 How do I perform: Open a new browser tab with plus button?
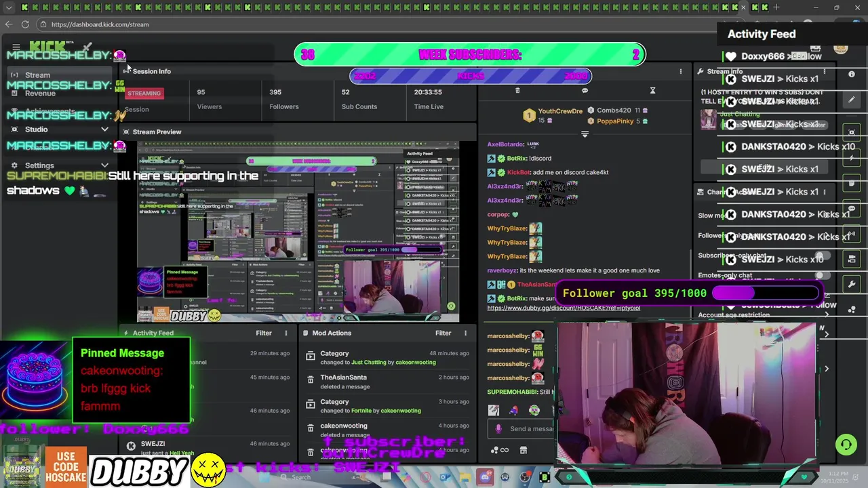[776, 7]
